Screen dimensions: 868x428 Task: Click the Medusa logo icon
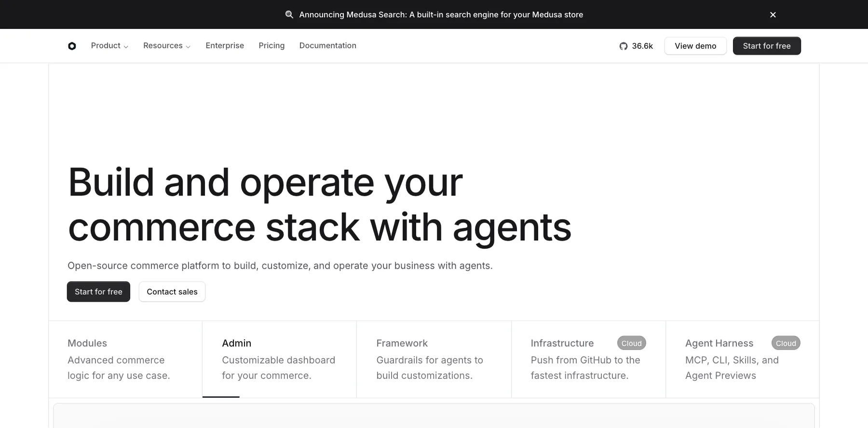point(72,46)
